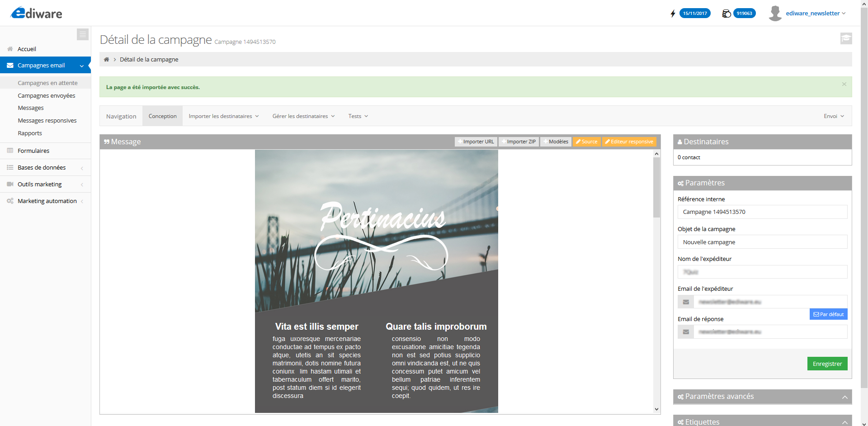Image resolution: width=868 pixels, height=426 pixels.
Task: Click the Campagnes email envelope icon
Action: tap(10, 65)
